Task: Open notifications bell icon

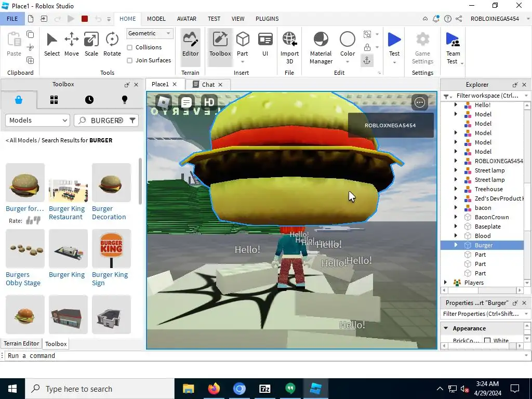Action: click(x=436, y=19)
